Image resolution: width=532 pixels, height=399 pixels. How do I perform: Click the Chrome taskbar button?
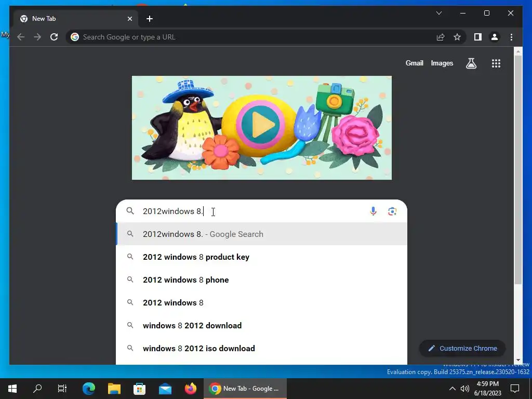[245, 389]
